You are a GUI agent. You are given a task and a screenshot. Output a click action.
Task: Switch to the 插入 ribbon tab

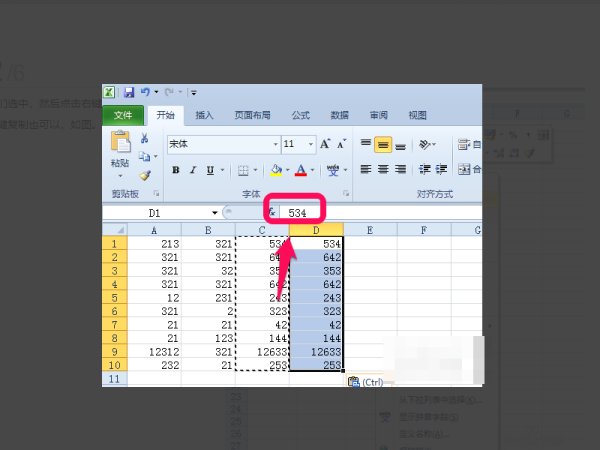pos(204,115)
